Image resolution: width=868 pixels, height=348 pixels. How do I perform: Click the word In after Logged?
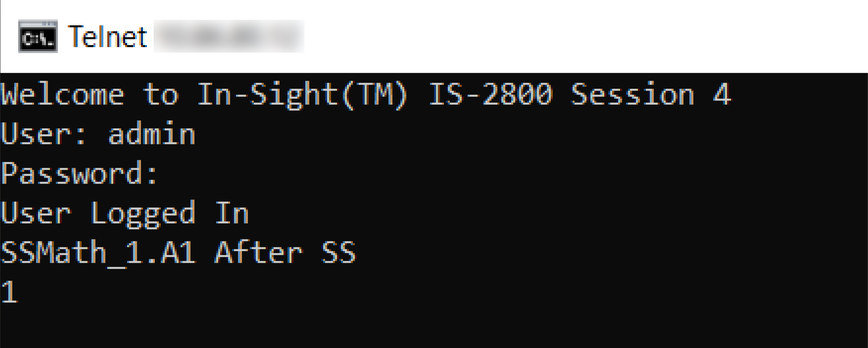[232, 213]
